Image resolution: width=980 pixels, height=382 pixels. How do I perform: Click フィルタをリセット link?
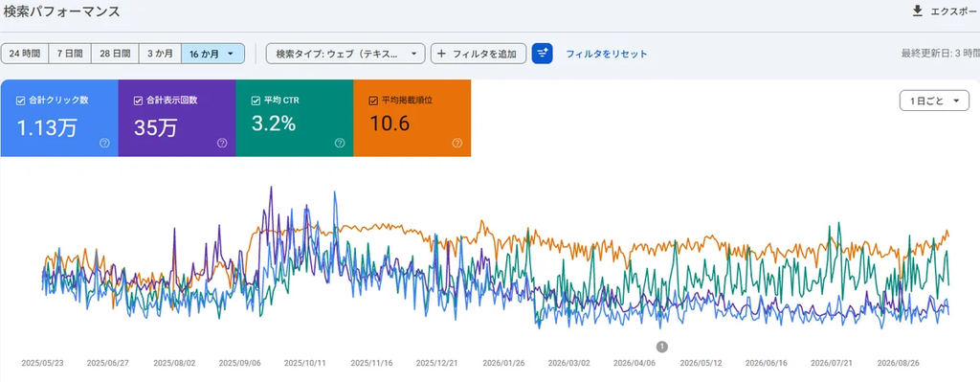(x=607, y=54)
